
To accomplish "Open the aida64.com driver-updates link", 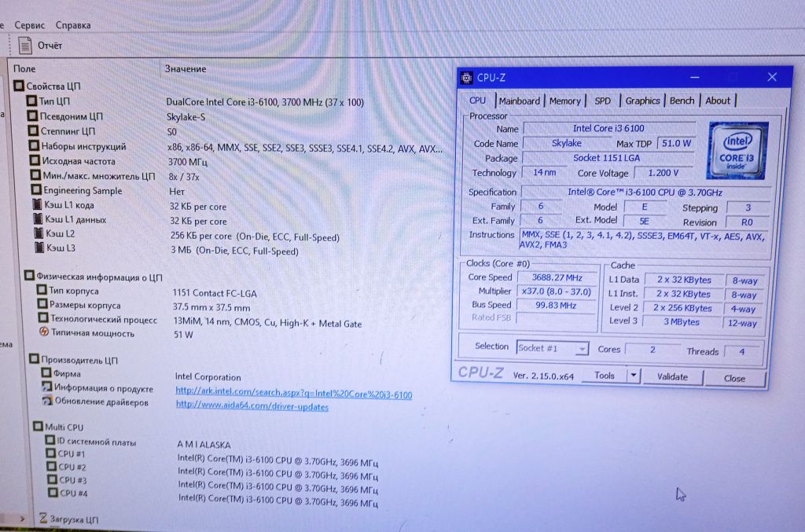I will click(x=252, y=405).
